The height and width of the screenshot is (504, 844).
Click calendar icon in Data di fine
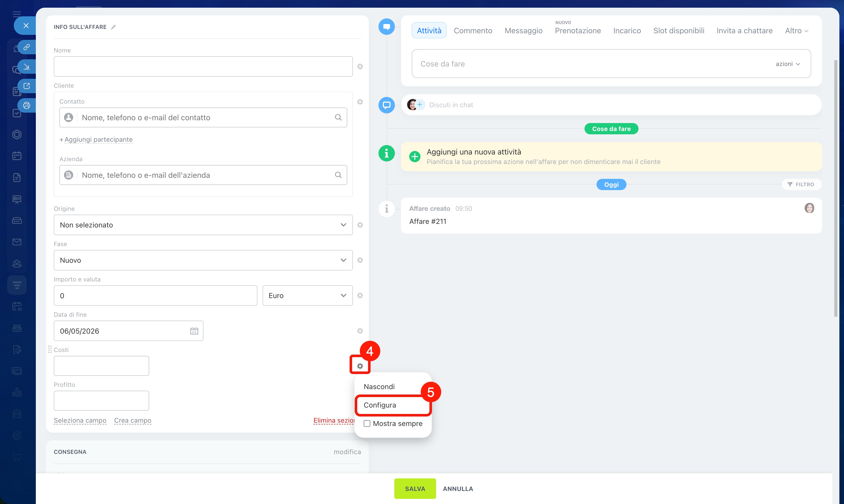[194, 331]
